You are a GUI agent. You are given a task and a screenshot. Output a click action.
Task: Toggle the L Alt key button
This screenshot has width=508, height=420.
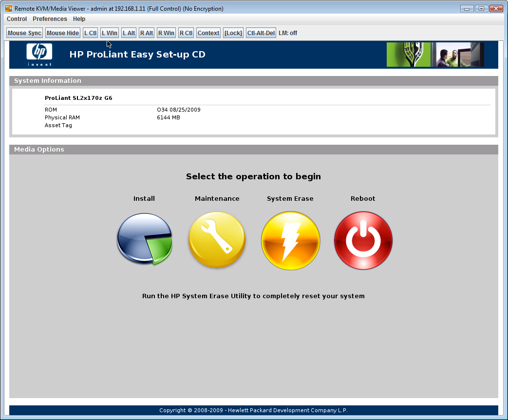pos(129,33)
